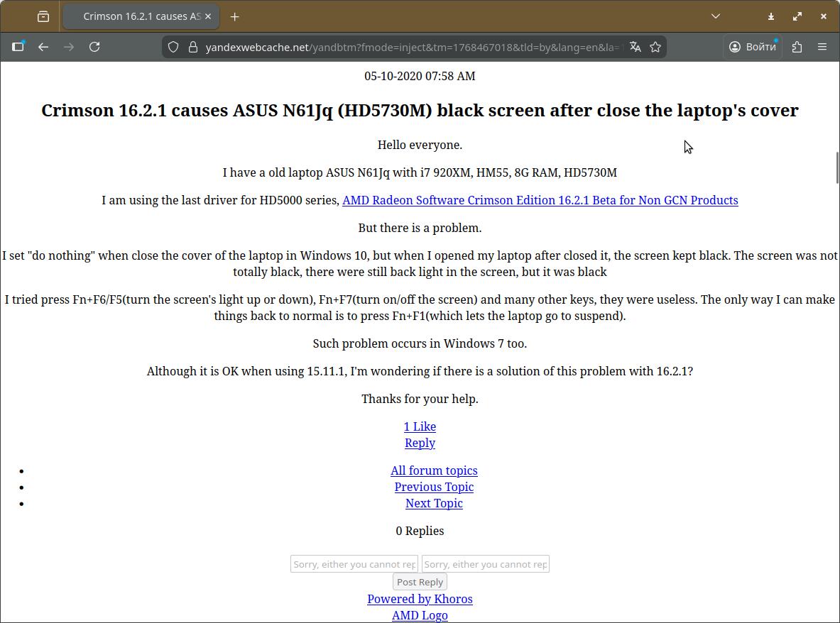Restore the window with the resize icon
Image resolution: width=840 pixels, height=623 pixels.
click(x=797, y=16)
